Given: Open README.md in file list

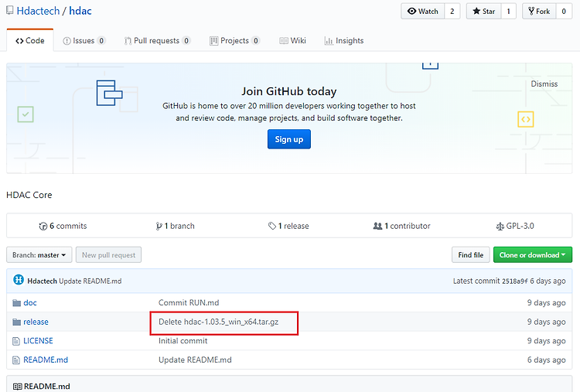Looking at the screenshot, I should pyautogui.click(x=46, y=360).
